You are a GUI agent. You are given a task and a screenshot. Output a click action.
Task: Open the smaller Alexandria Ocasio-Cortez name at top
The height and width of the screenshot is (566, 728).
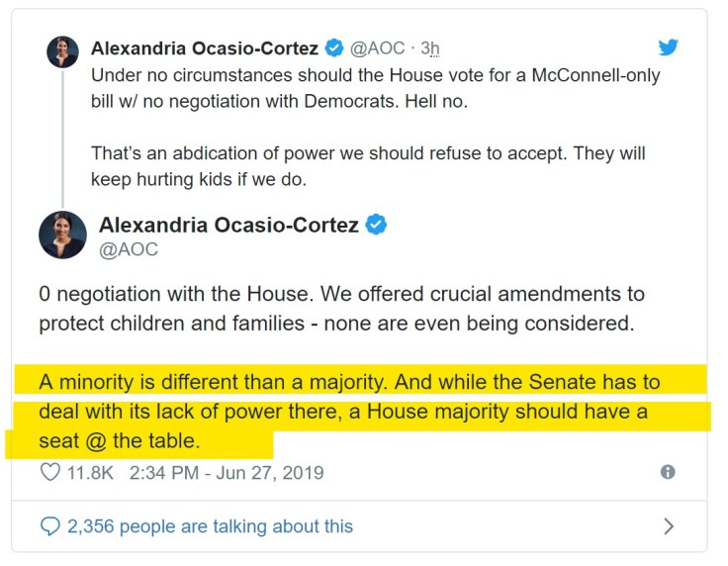206,47
